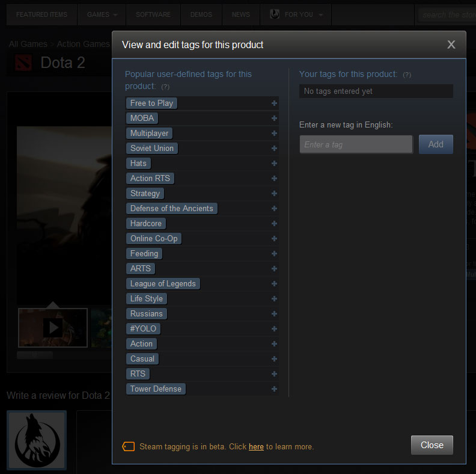This screenshot has width=476, height=474.
Task: Click the plus icon for Tower Defense
Action: tap(274, 389)
